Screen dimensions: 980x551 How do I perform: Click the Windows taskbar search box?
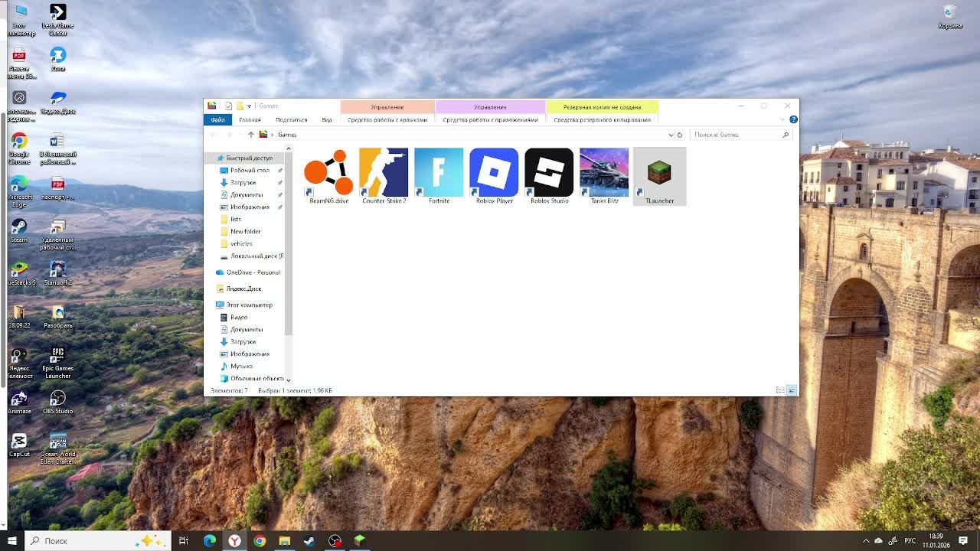[98, 541]
